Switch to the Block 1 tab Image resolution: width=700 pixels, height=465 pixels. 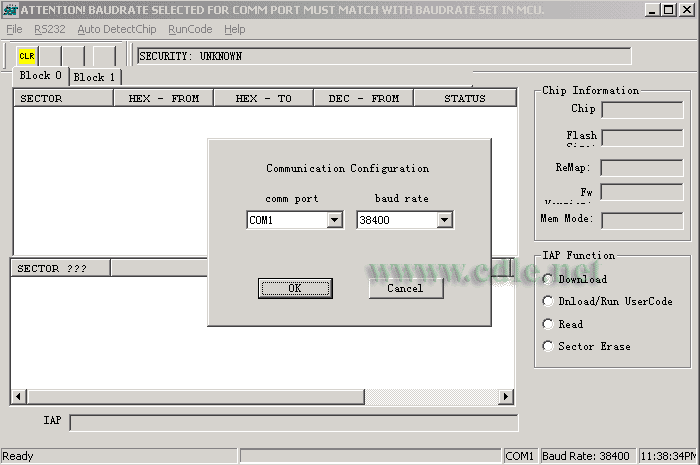(95, 77)
